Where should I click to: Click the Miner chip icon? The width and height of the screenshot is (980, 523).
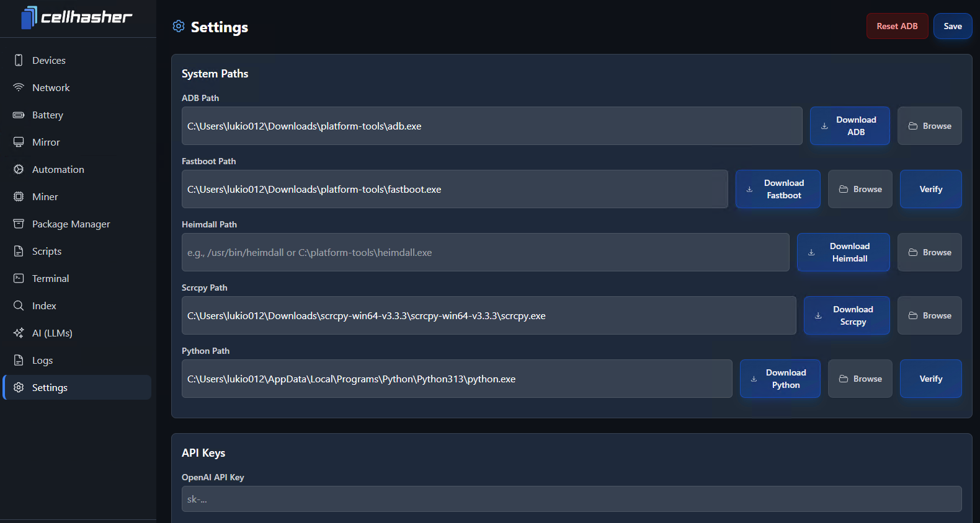point(19,196)
